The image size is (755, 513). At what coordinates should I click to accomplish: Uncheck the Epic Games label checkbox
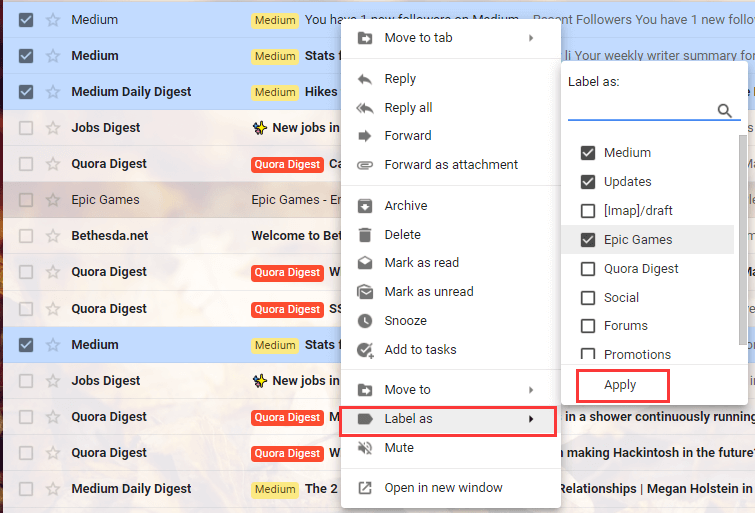[x=587, y=239]
